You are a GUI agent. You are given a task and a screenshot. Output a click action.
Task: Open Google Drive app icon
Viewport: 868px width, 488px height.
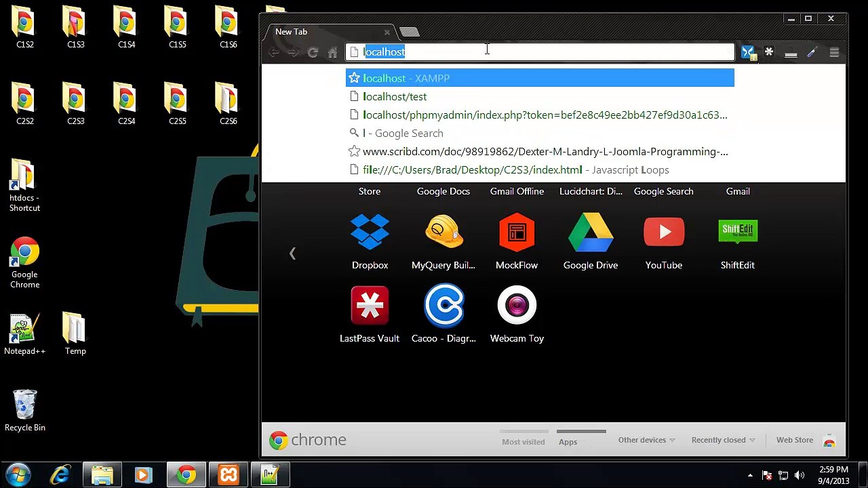(590, 233)
